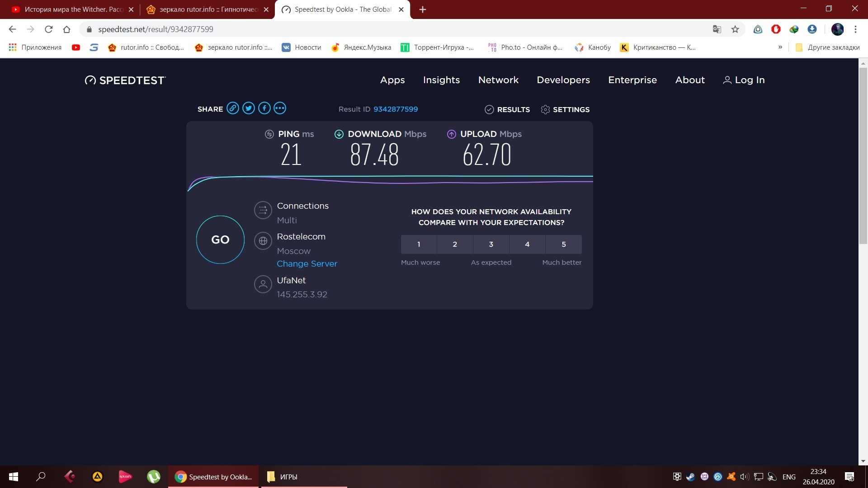
Task: Share the result on Facebook
Action: point(264,108)
